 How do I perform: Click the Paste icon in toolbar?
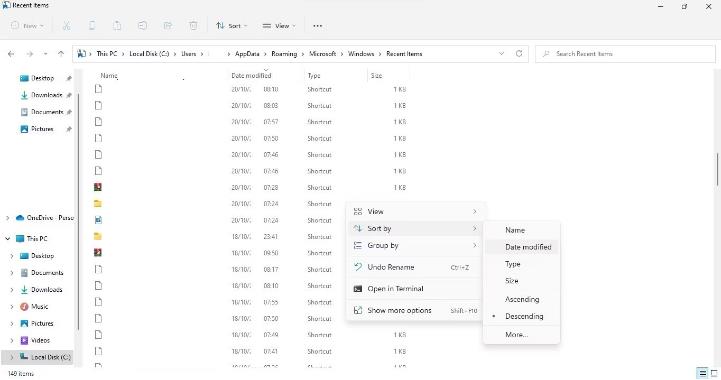[117, 26]
